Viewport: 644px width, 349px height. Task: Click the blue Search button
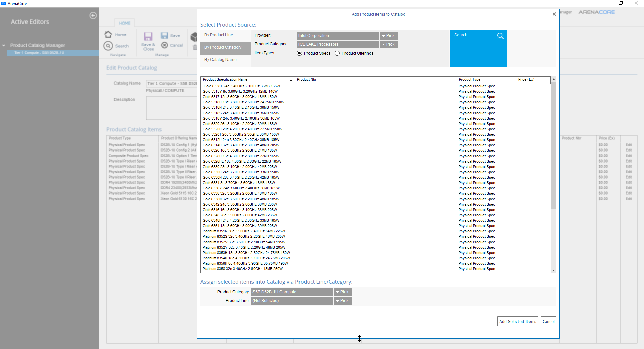coord(478,49)
